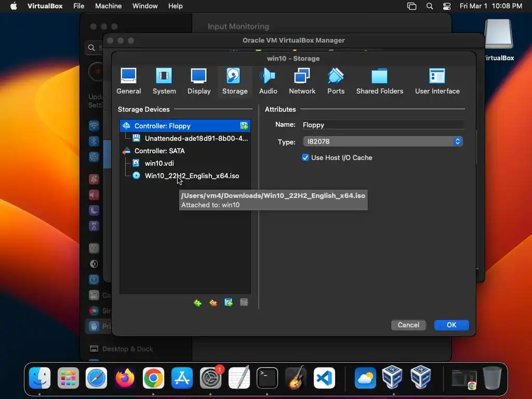Open the Ports settings section

point(336,82)
